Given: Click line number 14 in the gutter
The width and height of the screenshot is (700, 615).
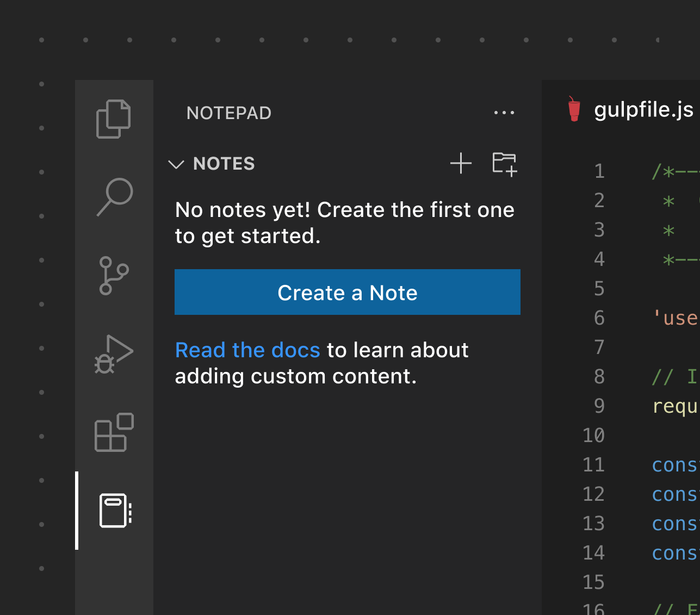Looking at the screenshot, I should 594,553.
